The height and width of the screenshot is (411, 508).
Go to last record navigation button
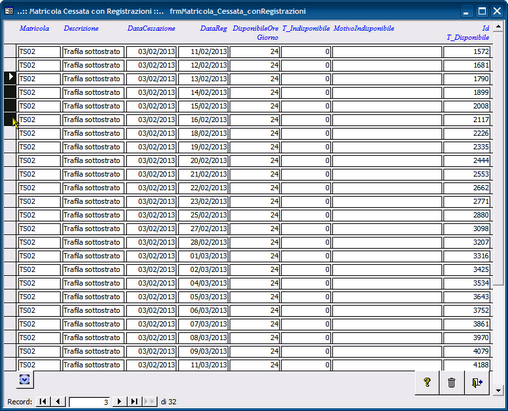134,402
